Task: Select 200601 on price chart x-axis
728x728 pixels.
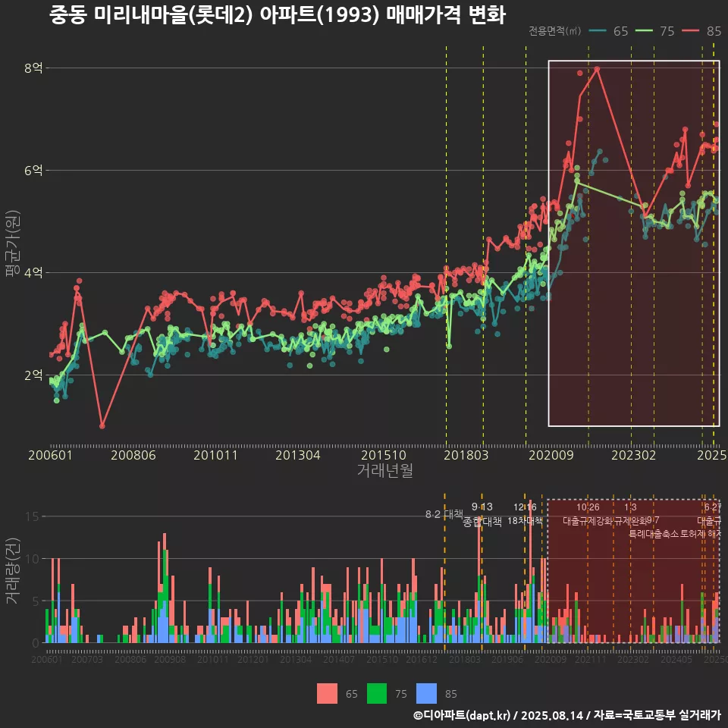Action: point(50,455)
